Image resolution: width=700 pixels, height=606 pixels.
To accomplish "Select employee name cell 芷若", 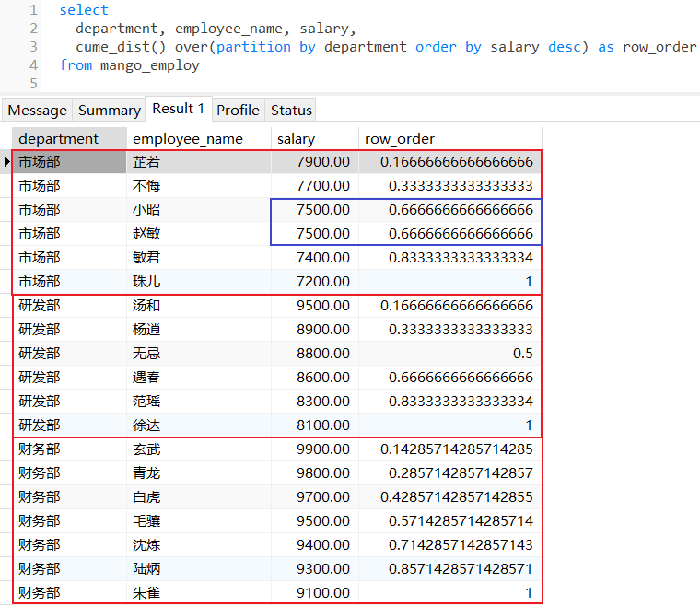I will (199, 161).
